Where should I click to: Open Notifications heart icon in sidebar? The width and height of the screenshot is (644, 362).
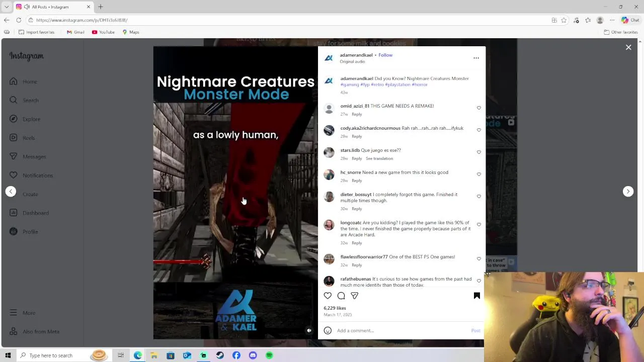(14, 175)
